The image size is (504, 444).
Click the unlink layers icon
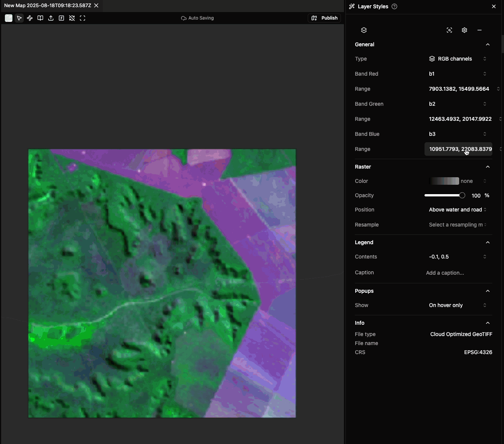point(72,18)
